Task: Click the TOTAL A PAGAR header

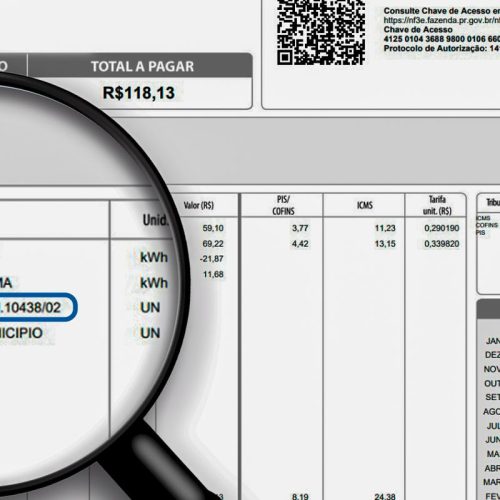Action: (x=142, y=66)
